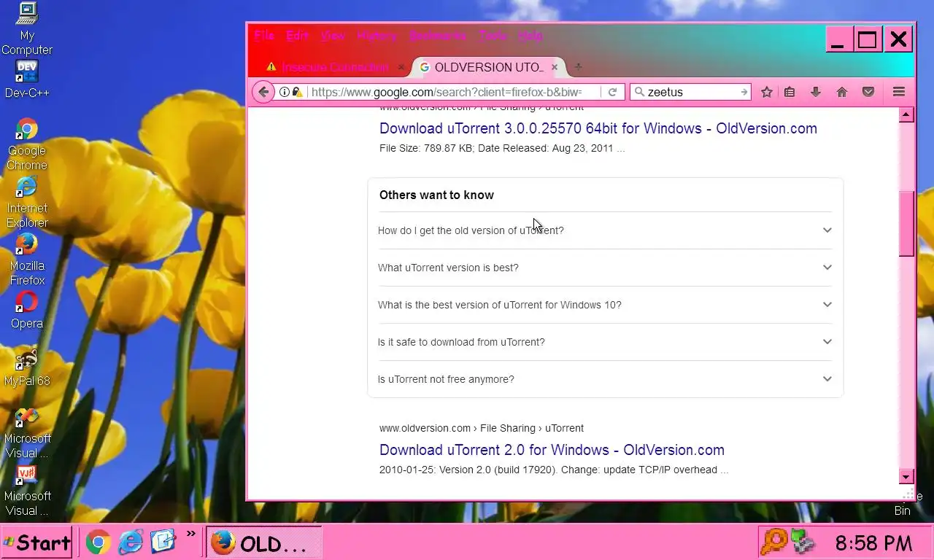Screen dimensions: 934x560
Task: Click Chrome in quick launch bar
Action: [x=99, y=542]
